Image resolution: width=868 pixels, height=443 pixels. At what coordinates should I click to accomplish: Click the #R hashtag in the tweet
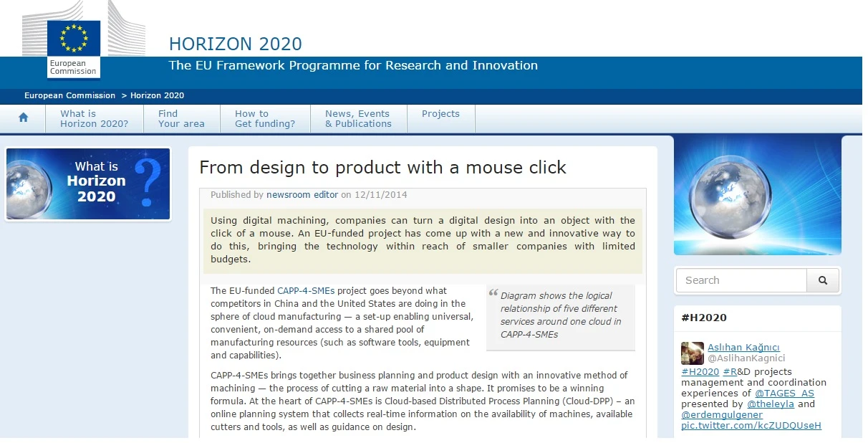tap(729, 372)
